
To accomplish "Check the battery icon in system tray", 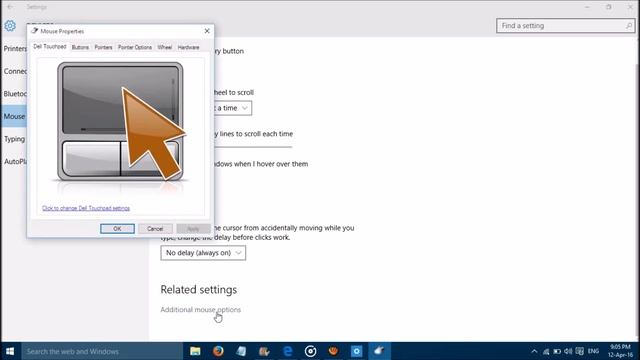I will pos(557,351).
